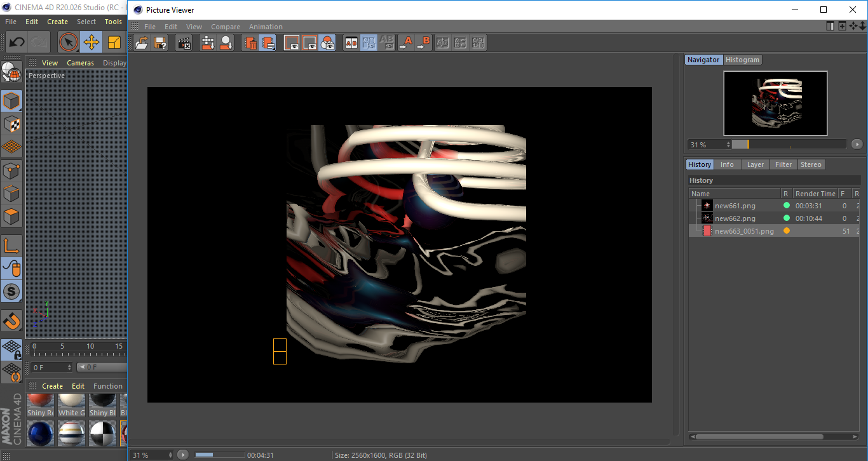The width and height of the screenshot is (868, 461).
Task: Click the 0 F frame field stepper
Action: [69, 367]
